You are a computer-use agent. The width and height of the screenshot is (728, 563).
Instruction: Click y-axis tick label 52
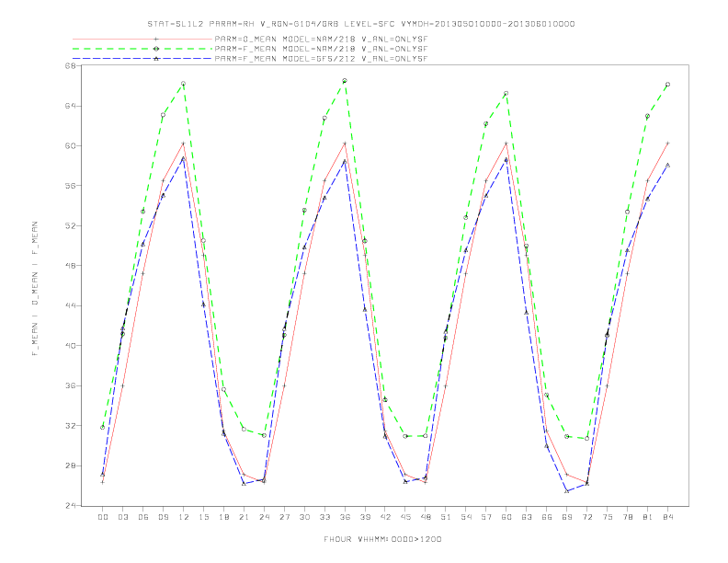pos(70,225)
